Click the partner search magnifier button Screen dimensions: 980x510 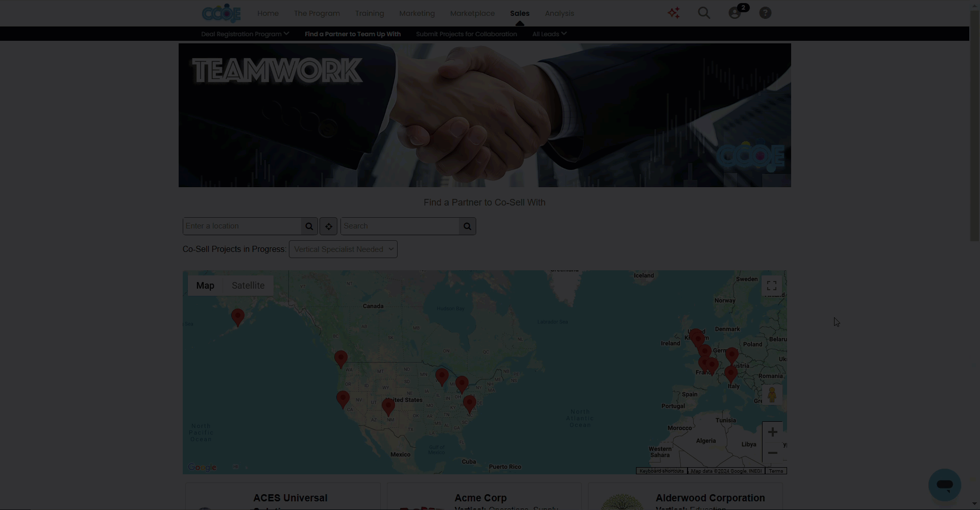468,226
